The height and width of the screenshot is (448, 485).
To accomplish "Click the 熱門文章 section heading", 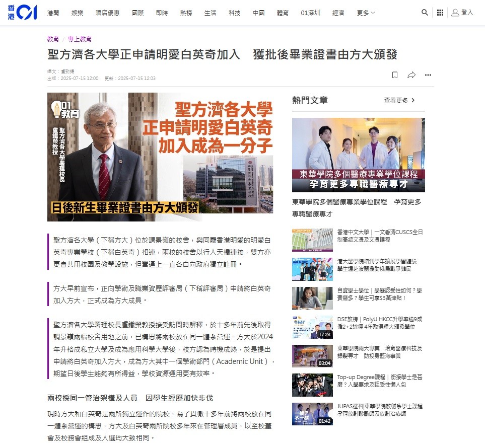I will (x=310, y=100).
